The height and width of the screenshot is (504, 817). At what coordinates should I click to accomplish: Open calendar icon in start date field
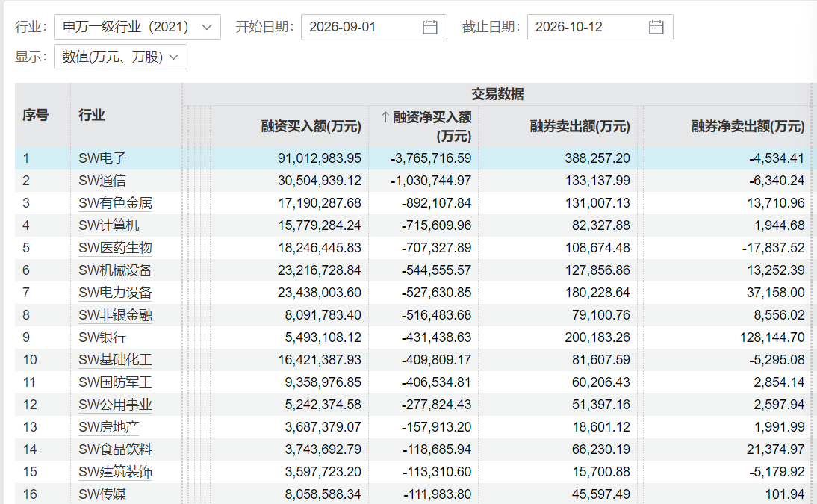click(x=430, y=27)
